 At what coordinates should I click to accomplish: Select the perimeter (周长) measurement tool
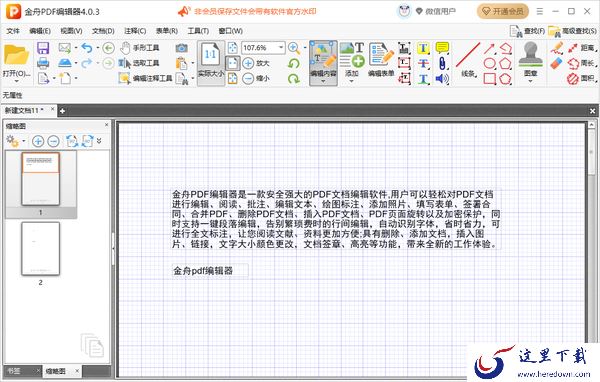[582, 63]
